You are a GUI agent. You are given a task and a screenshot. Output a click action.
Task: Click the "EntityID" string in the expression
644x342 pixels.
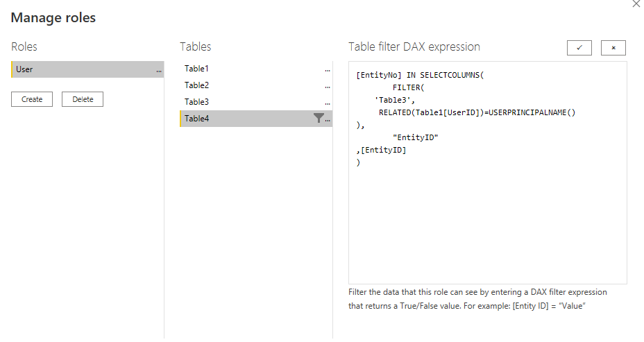coord(415,137)
